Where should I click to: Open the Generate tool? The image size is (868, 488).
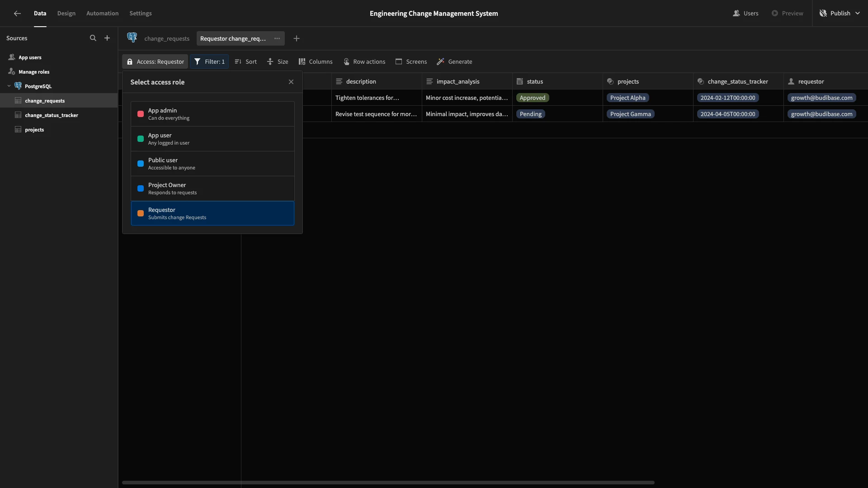pyautogui.click(x=455, y=61)
